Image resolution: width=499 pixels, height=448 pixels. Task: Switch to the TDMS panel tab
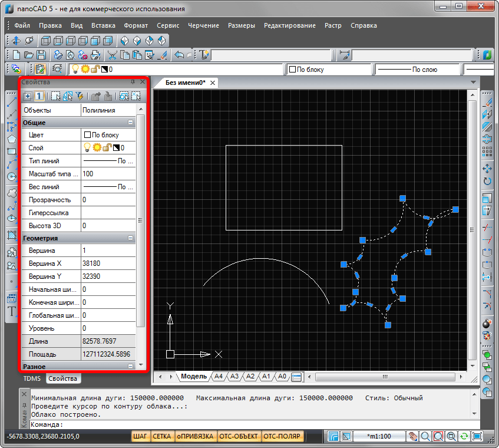point(32,378)
